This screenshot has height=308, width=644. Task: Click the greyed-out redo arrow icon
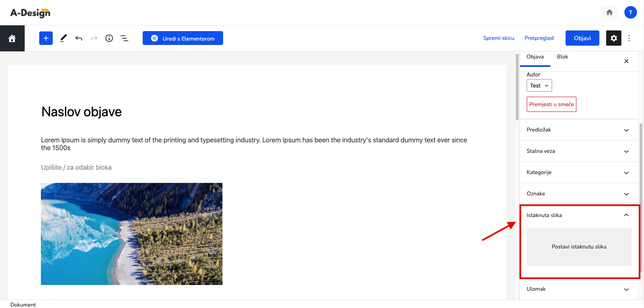coord(94,38)
